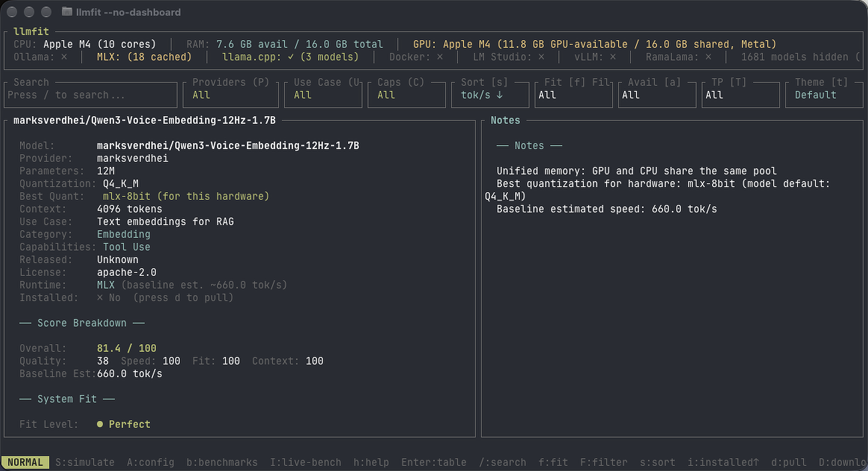Click s:sort shortcut hint
The height and width of the screenshot is (471, 868).
[x=657, y=462]
